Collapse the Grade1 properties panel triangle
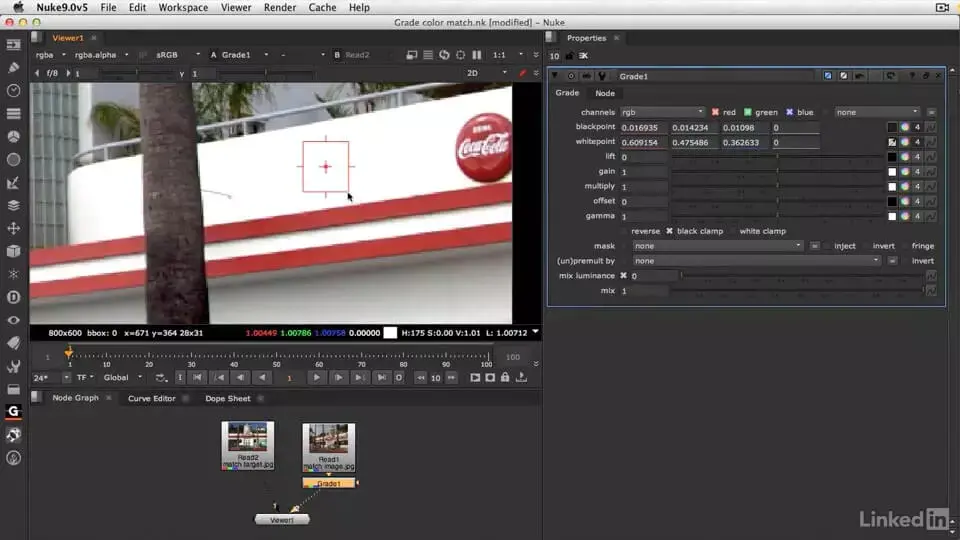Screen dimensions: 960x540 pos(555,76)
